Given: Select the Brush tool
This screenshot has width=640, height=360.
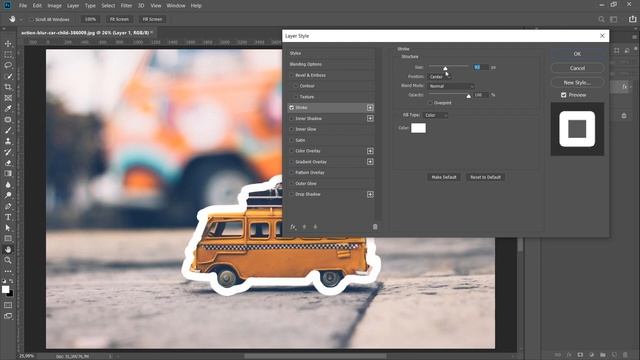Looking at the screenshot, I should pyautogui.click(x=8, y=130).
